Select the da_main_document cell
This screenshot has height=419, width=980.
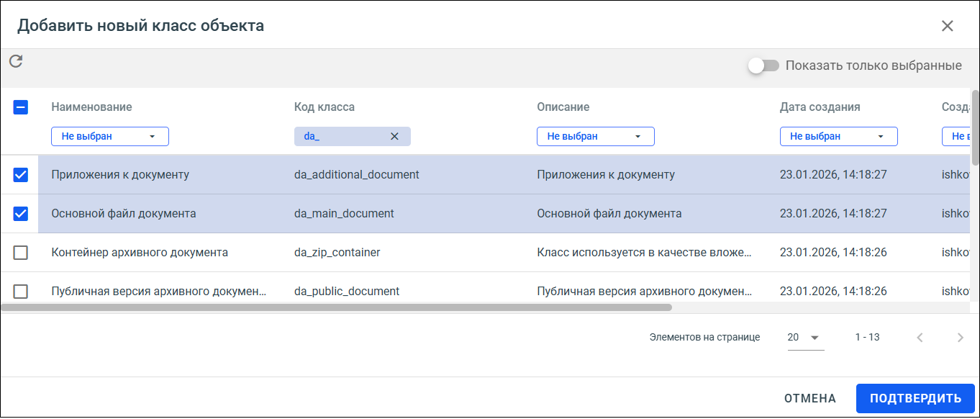(344, 214)
